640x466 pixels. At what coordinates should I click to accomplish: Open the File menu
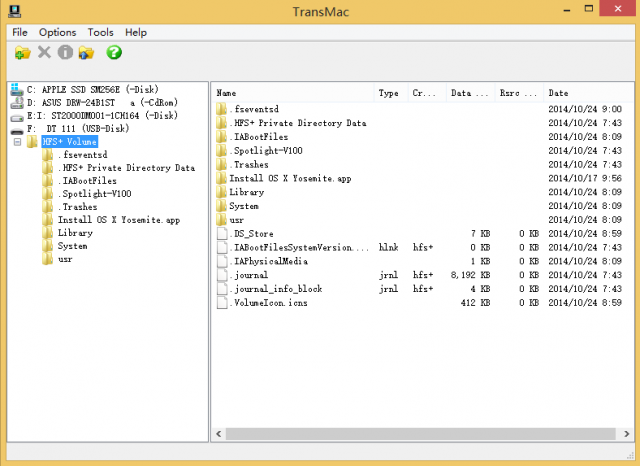pos(20,32)
